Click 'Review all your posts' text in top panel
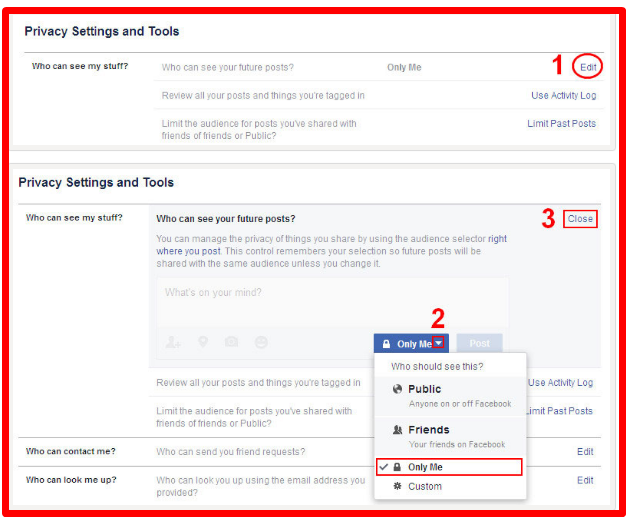Image resolution: width=628 pixels, height=517 pixels. [x=263, y=95]
